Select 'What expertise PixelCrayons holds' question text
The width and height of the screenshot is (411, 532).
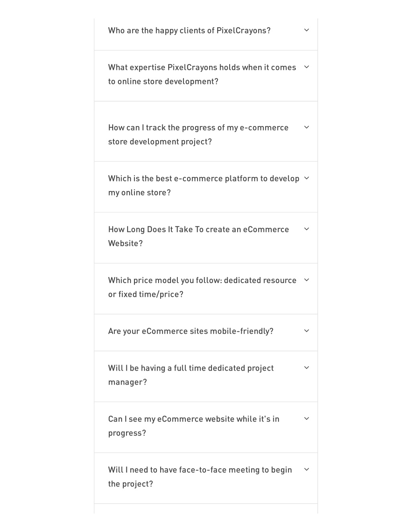(x=202, y=74)
